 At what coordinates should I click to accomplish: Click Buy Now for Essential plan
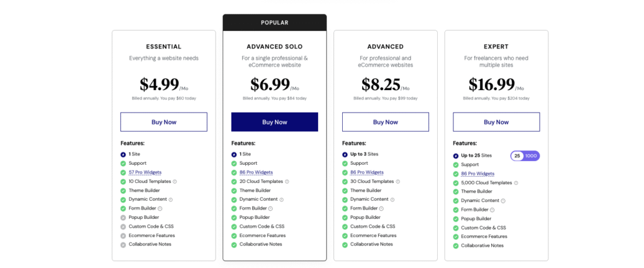[164, 122]
